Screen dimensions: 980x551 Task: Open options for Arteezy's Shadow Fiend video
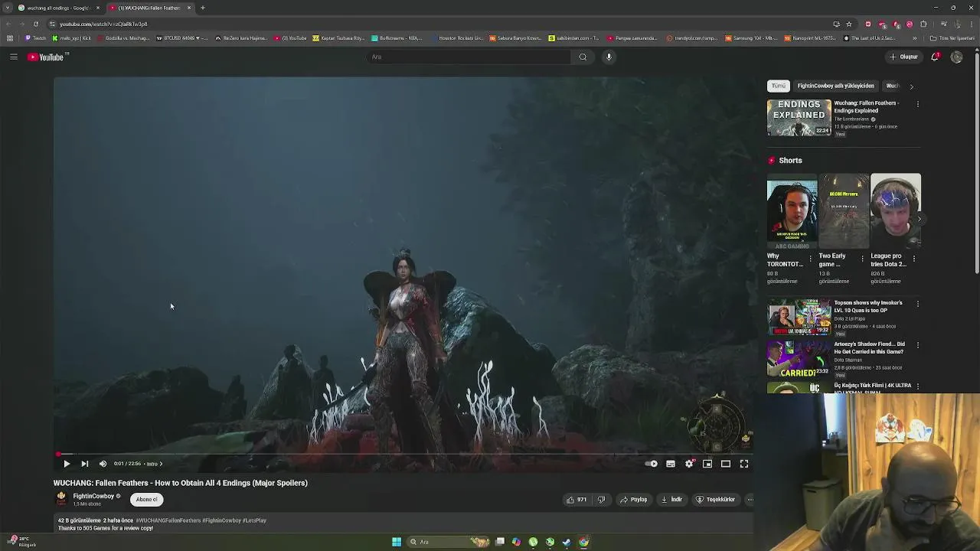coord(918,344)
